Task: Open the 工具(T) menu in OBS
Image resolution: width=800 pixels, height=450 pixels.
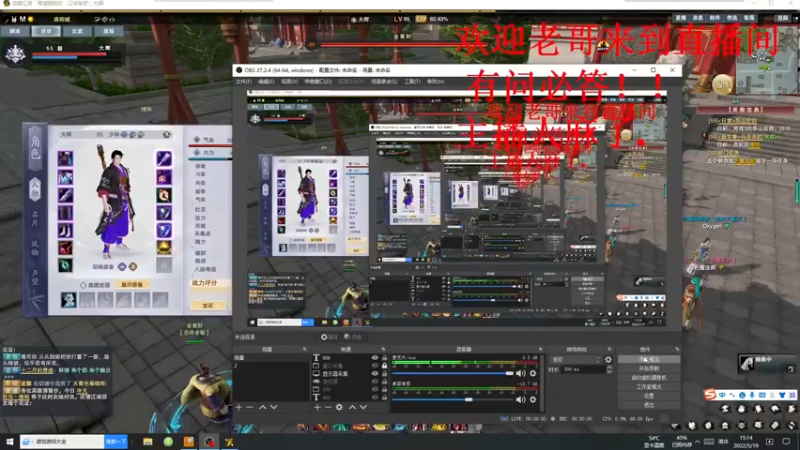Action: (x=412, y=82)
